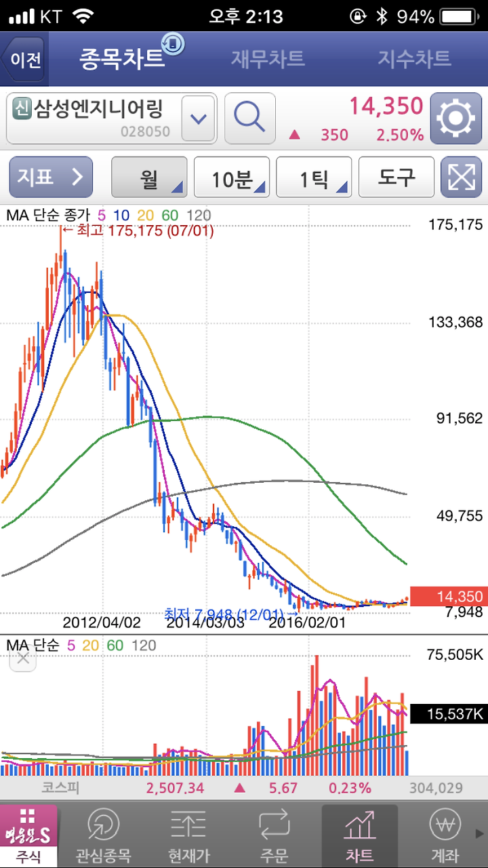Open the 10분 interval dropdown
This screenshot has height=868, width=488.
(232, 178)
